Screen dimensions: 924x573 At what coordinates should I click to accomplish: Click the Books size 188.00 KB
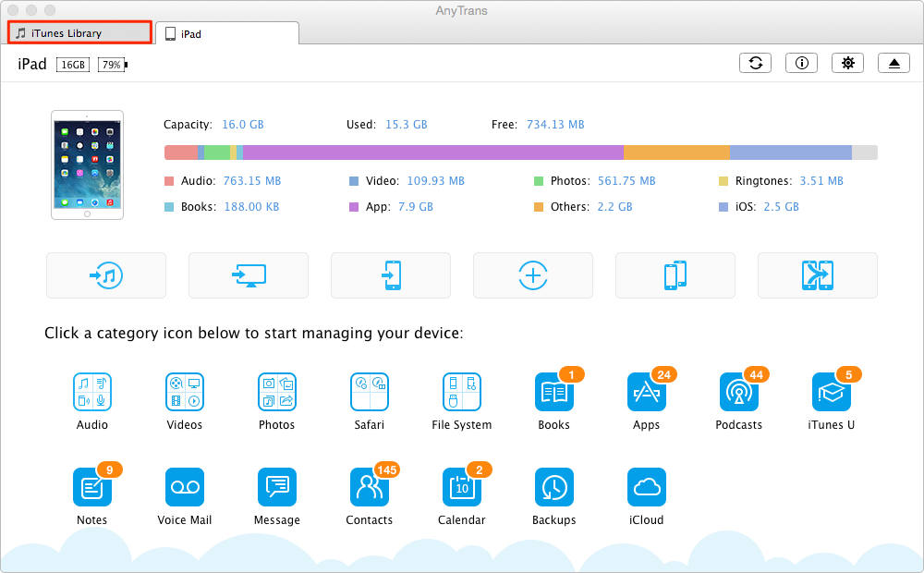251,207
